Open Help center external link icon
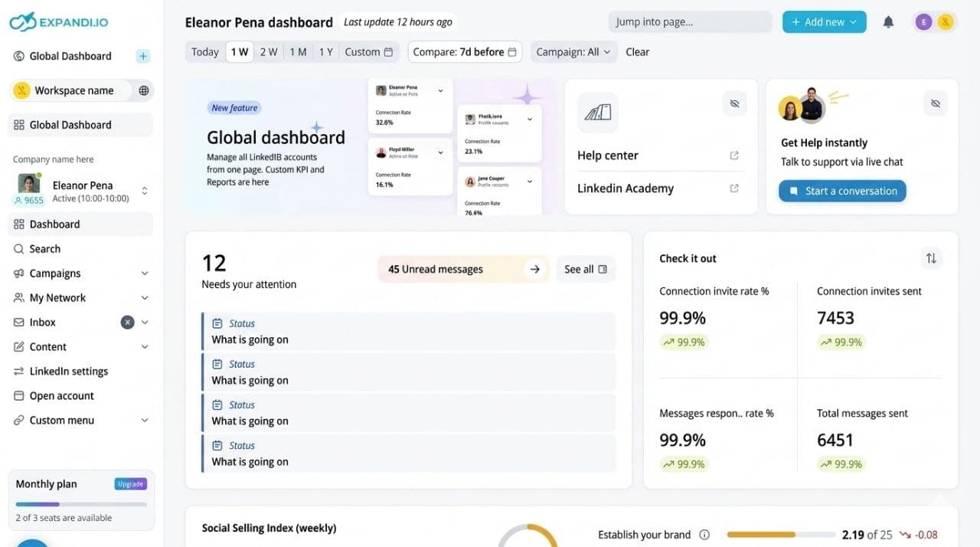 tap(734, 156)
